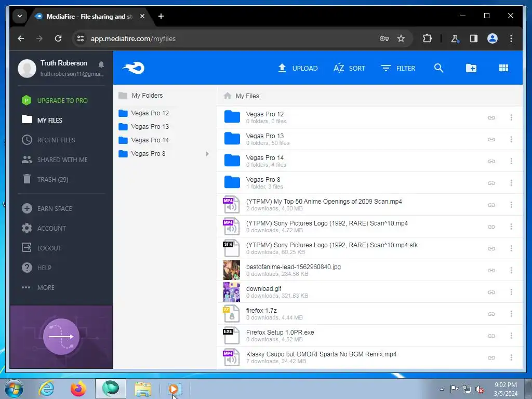Switch to grid view layout
This screenshot has height=399, width=532.
click(503, 68)
